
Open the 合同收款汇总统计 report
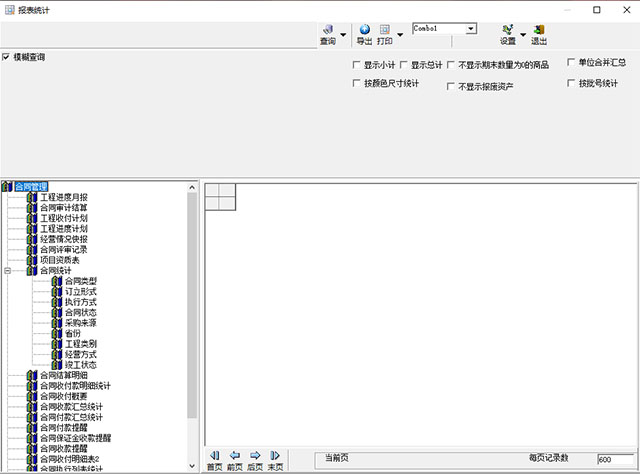(x=71, y=407)
